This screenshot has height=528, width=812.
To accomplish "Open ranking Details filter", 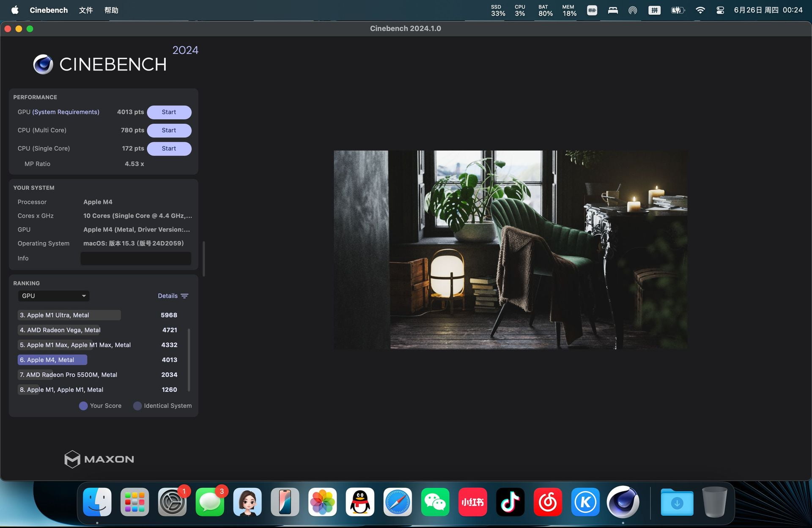I will pyautogui.click(x=173, y=296).
